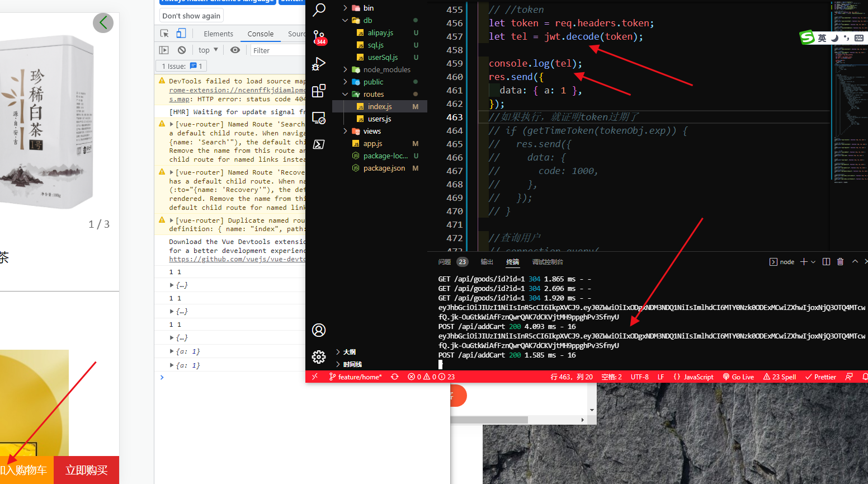Image resolution: width=868 pixels, height=484 pixels.
Task: Switch to the 输出 panel tab
Action: point(486,261)
